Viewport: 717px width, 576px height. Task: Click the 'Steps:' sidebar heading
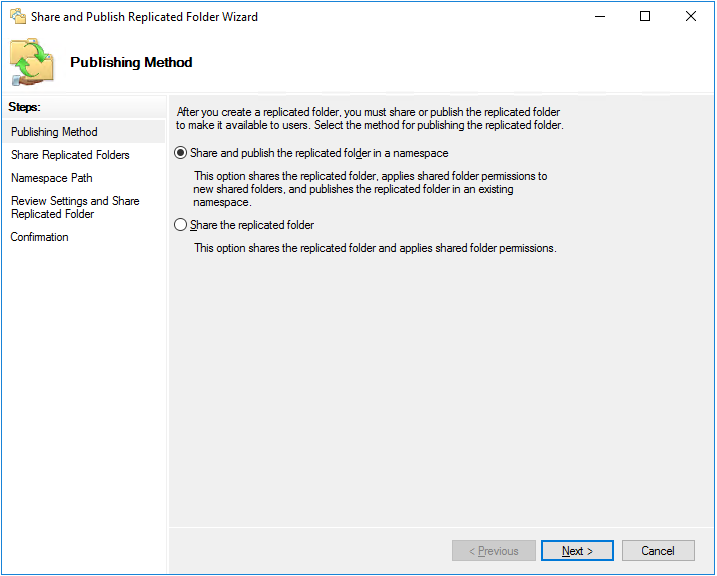24,107
